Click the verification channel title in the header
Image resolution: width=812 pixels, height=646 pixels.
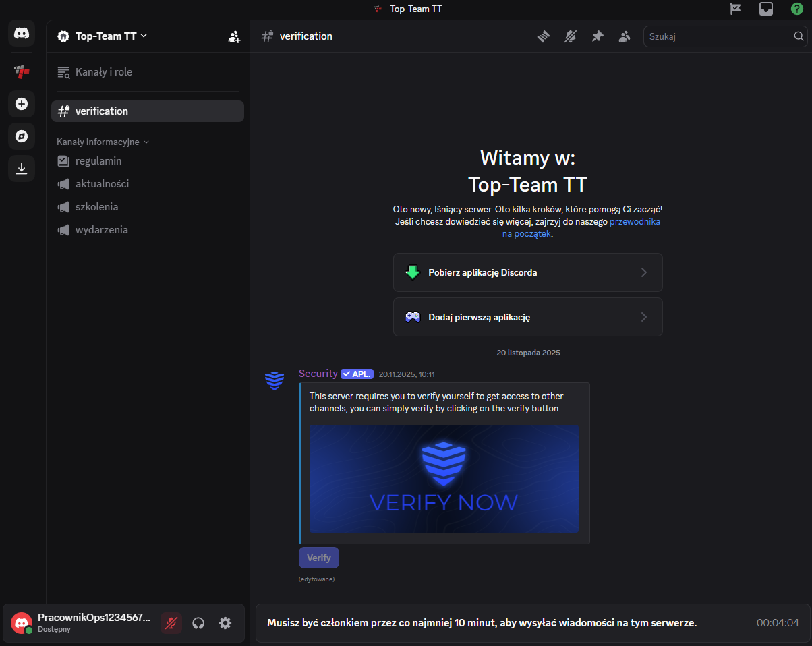click(x=306, y=36)
